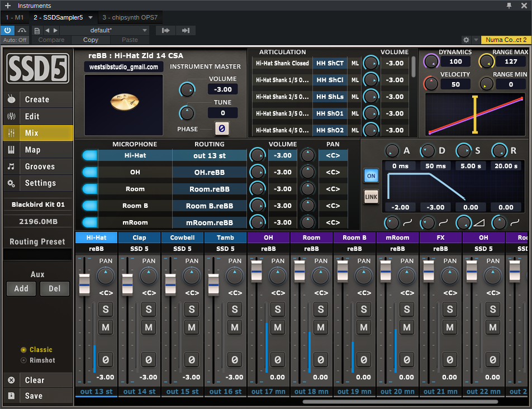Click the gear icon near Numa Compact 2
This screenshot has height=409, width=532.
click(466, 40)
